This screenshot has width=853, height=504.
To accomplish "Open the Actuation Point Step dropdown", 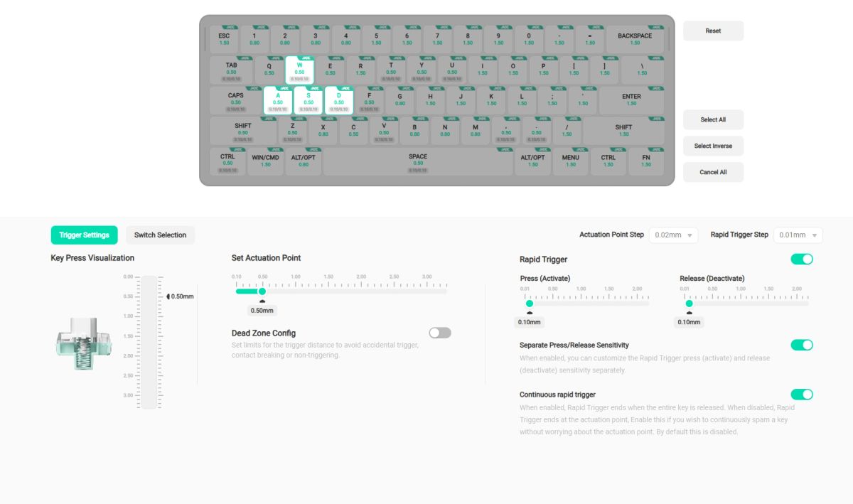I will point(673,235).
